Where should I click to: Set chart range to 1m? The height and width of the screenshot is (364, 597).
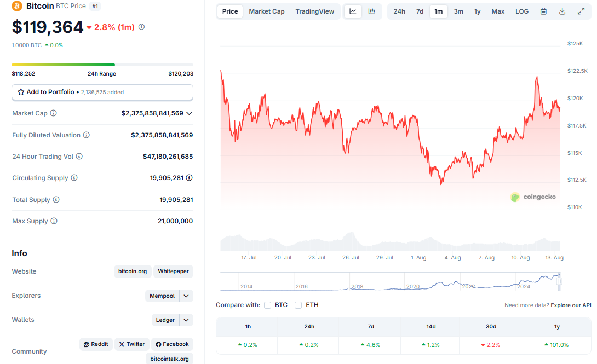439,11
